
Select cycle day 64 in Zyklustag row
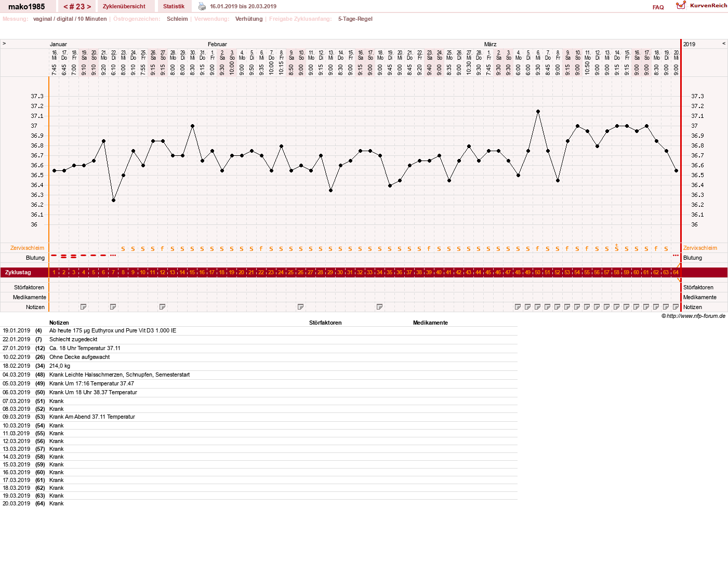click(x=676, y=272)
